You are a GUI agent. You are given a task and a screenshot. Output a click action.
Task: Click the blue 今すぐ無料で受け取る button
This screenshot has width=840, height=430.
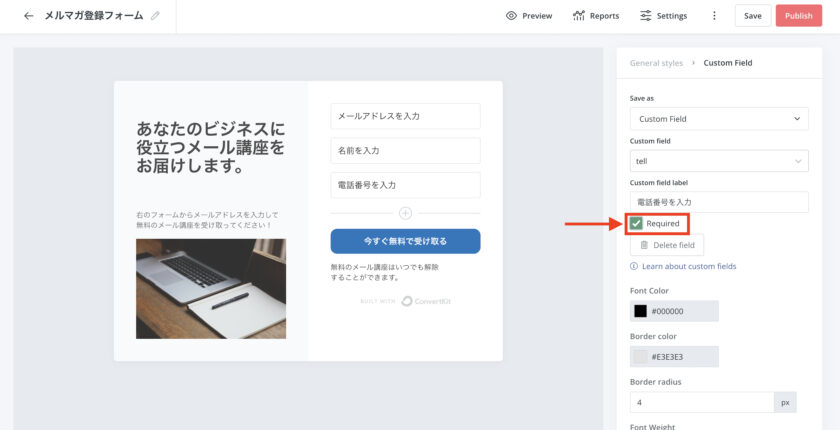tap(406, 242)
